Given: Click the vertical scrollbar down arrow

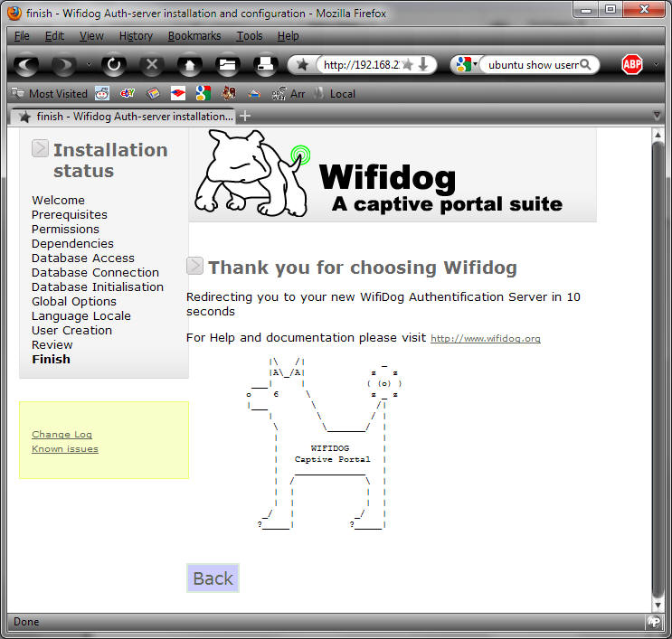Looking at the screenshot, I should (x=658, y=606).
